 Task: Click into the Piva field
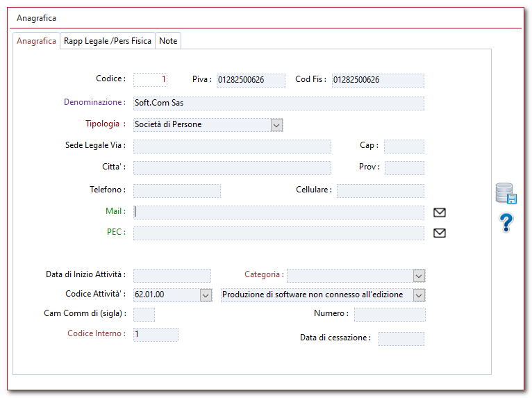pos(250,80)
